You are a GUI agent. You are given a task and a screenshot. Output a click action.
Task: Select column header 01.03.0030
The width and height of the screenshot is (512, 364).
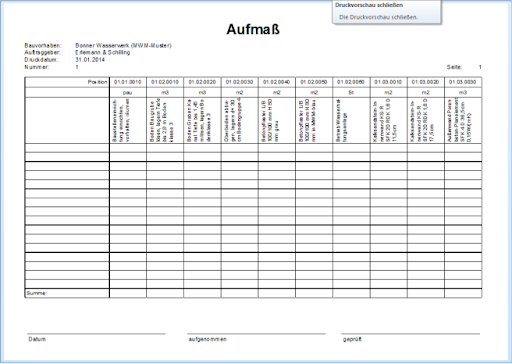click(x=463, y=82)
